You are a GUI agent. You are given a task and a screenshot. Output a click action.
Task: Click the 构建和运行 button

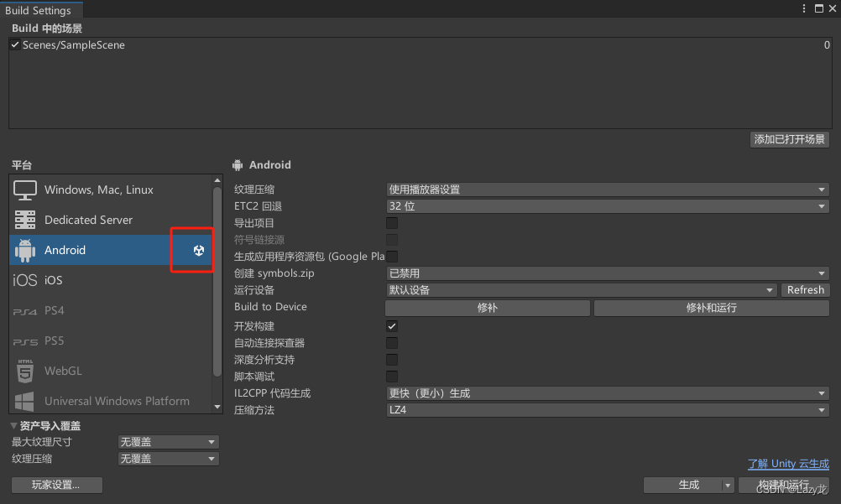click(x=784, y=486)
